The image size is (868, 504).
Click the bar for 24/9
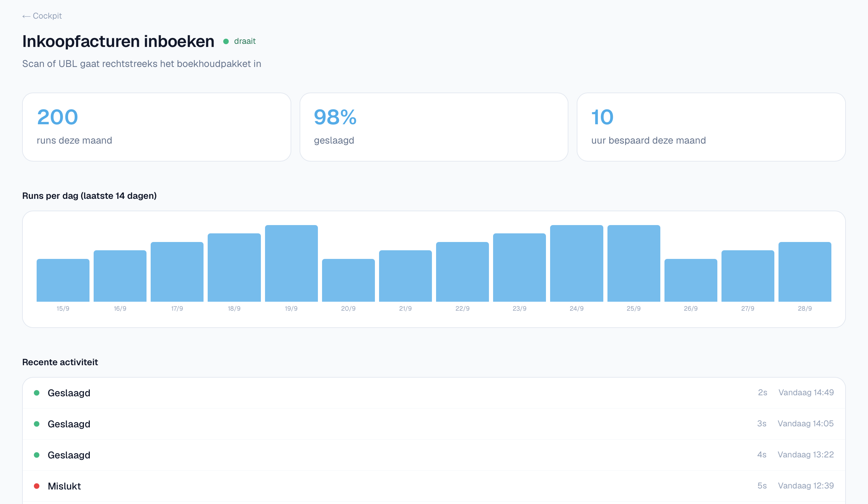(577, 263)
